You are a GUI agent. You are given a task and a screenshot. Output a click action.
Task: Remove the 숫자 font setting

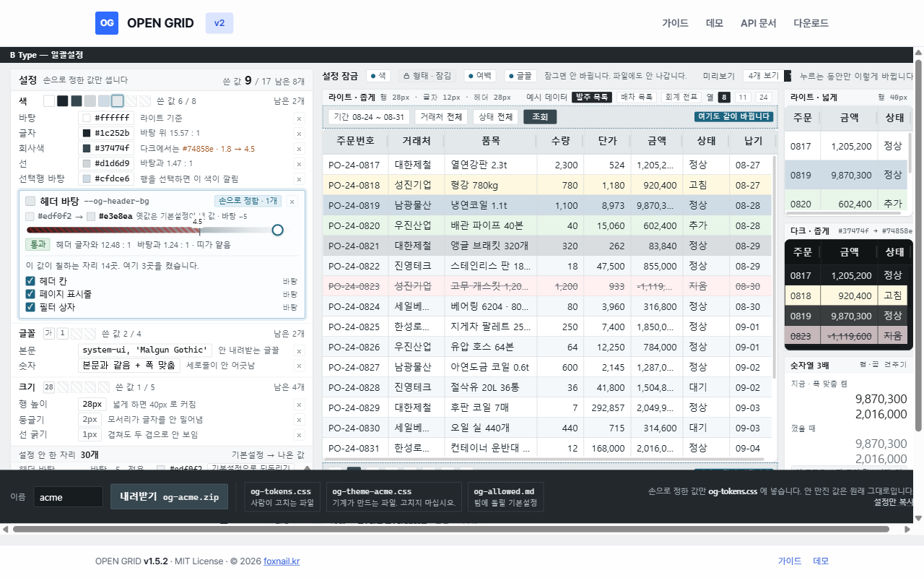tap(299, 366)
